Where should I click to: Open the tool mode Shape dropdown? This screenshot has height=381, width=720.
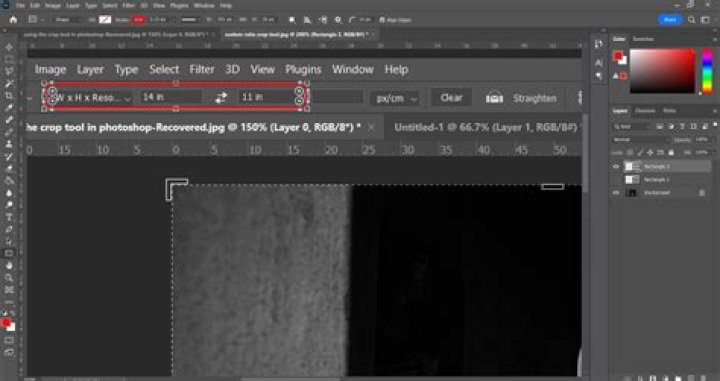click(67, 20)
